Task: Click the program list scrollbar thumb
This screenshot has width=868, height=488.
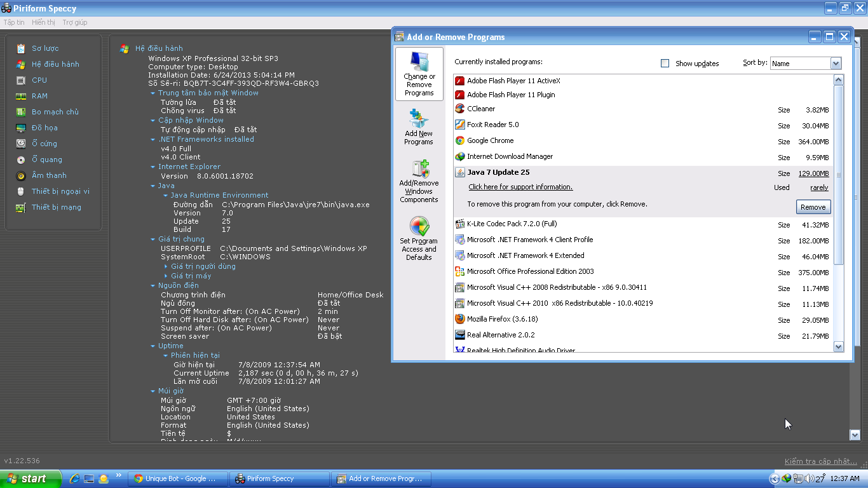Action: coord(838,175)
